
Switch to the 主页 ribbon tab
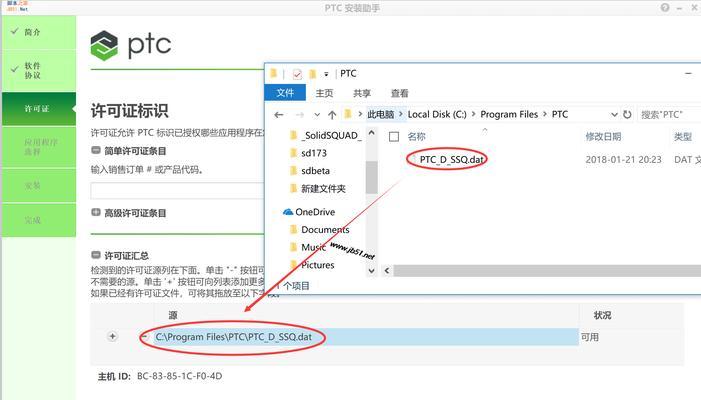(325, 93)
